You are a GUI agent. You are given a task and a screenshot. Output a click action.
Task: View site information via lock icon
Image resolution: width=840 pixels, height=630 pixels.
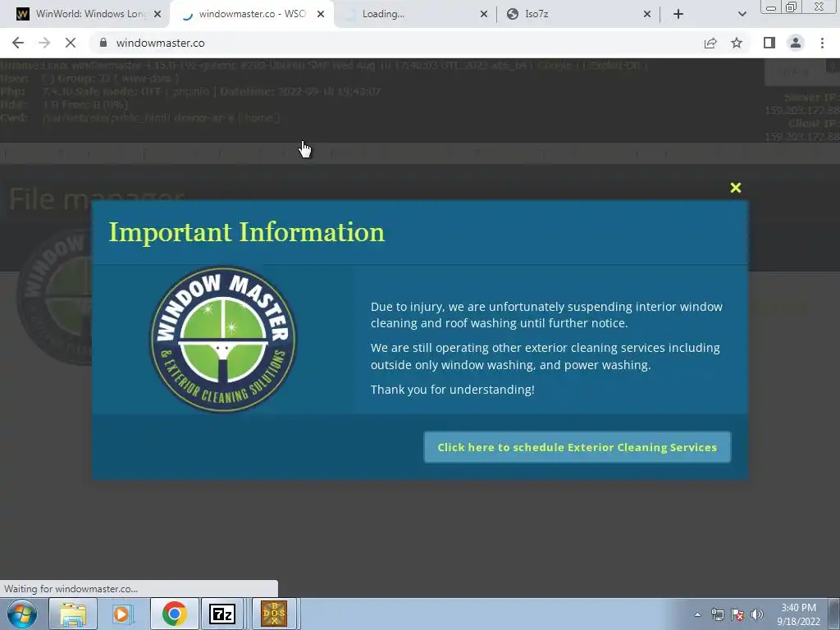tap(103, 43)
